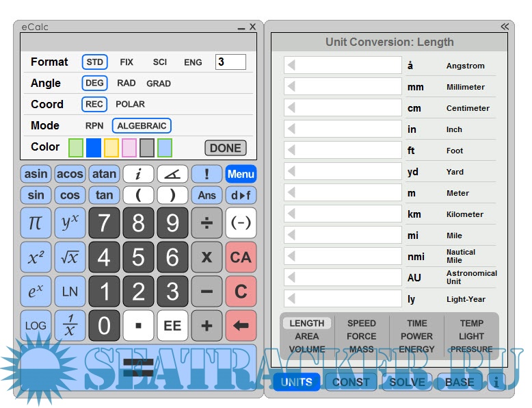Pick the yellow color swatch
This screenshot has height=408, width=532.
[x=111, y=147]
